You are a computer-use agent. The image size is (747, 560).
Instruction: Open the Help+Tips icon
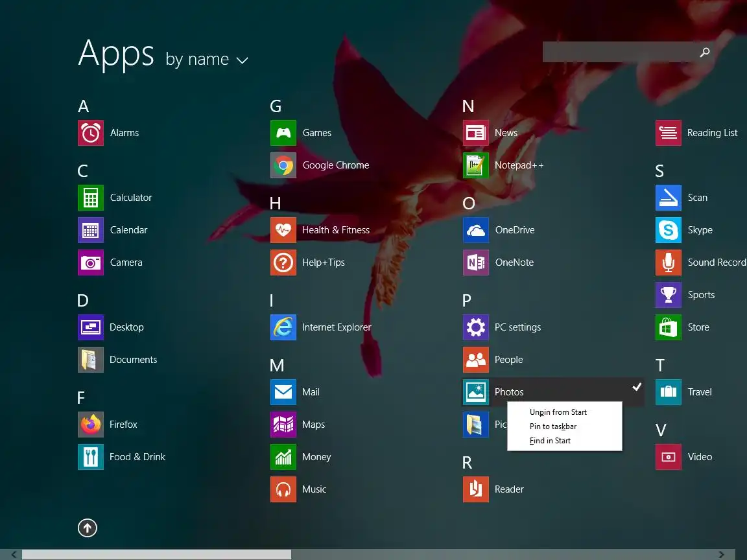(x=283, y=262)
